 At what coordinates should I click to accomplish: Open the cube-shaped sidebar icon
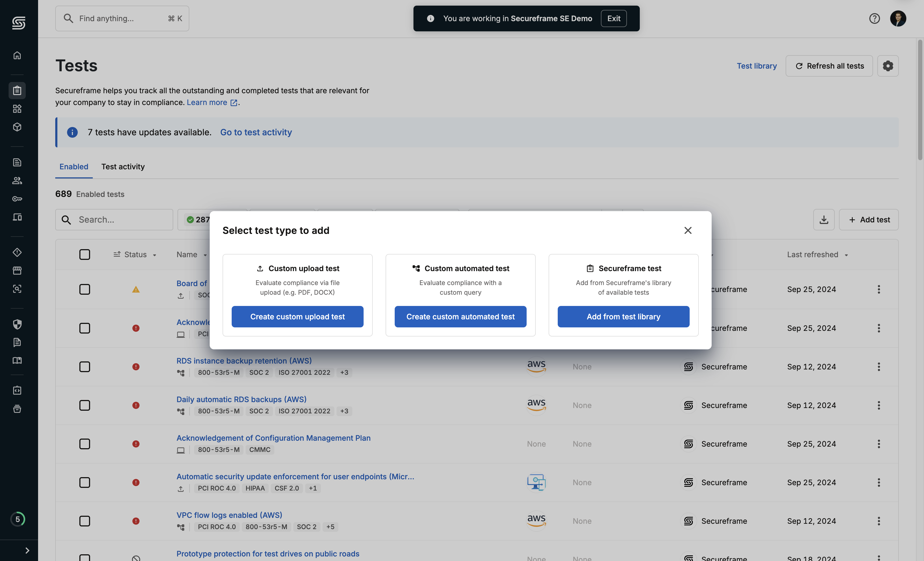pyautogui.click(x=17, y=127)
